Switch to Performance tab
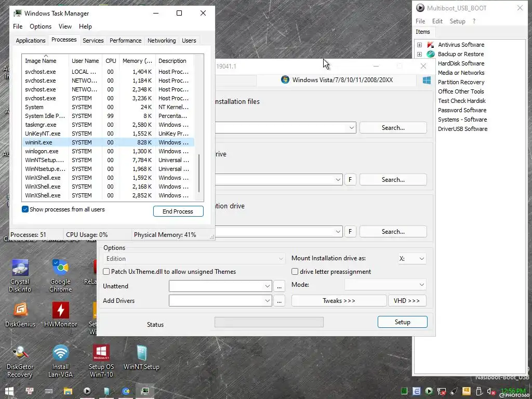 126,41
